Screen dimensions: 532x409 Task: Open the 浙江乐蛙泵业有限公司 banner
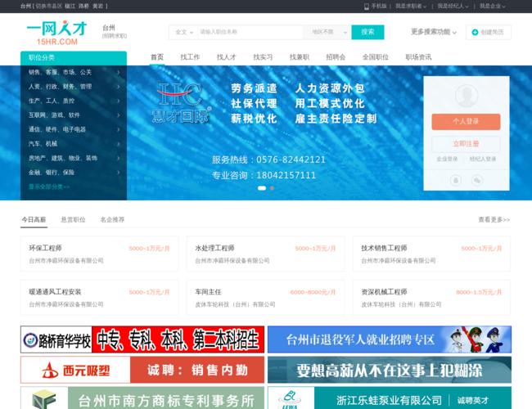(x=390, y=398)
